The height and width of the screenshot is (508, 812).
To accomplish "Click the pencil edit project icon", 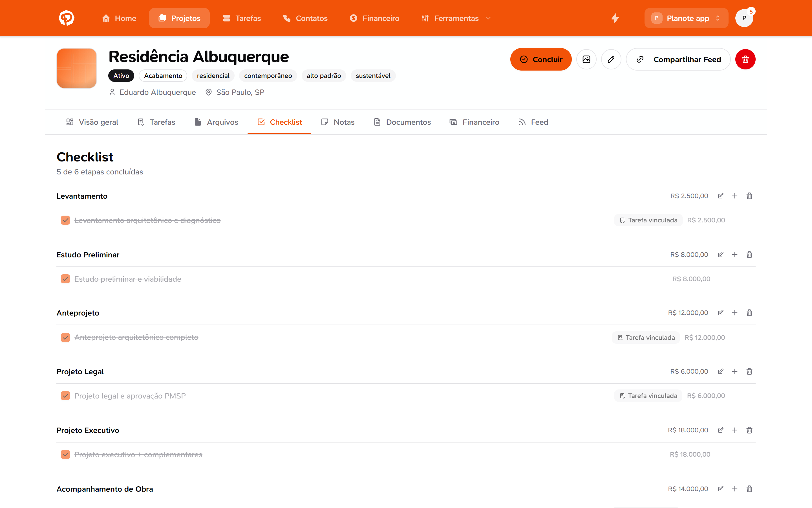I will click(x=611, y=60).
